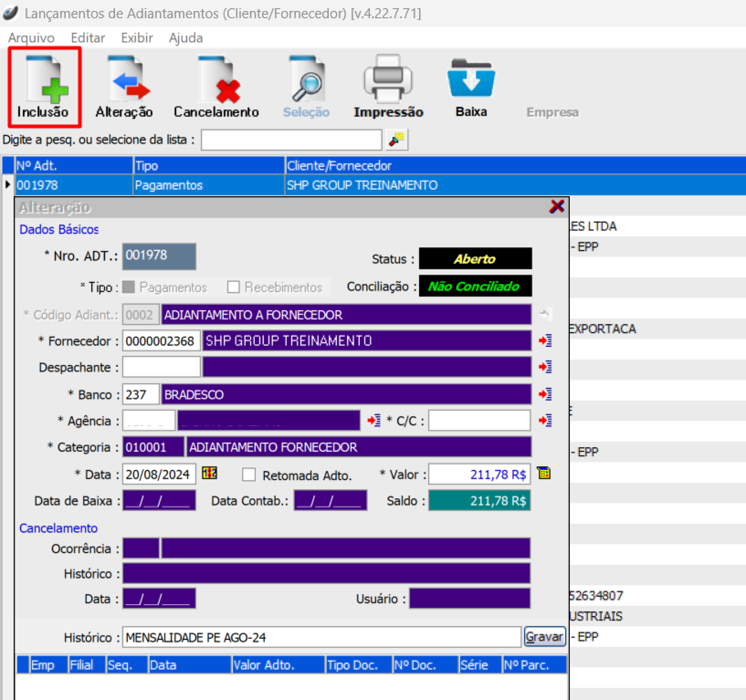Click the search flashlight icon

tap(396, 140)
